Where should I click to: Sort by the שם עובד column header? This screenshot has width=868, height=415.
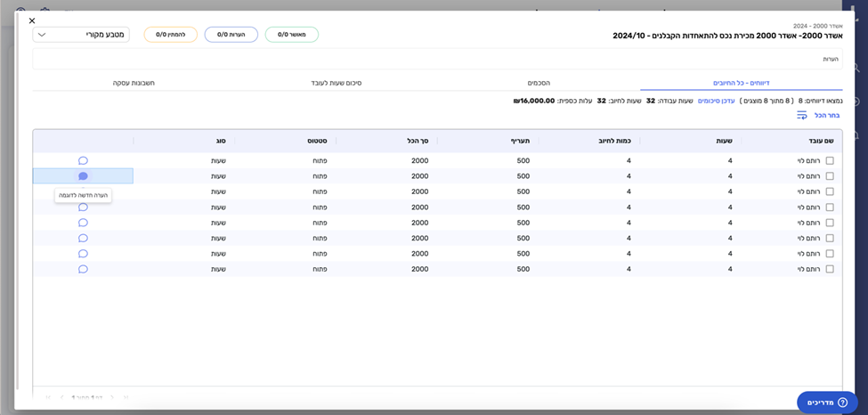coord(819,141)
